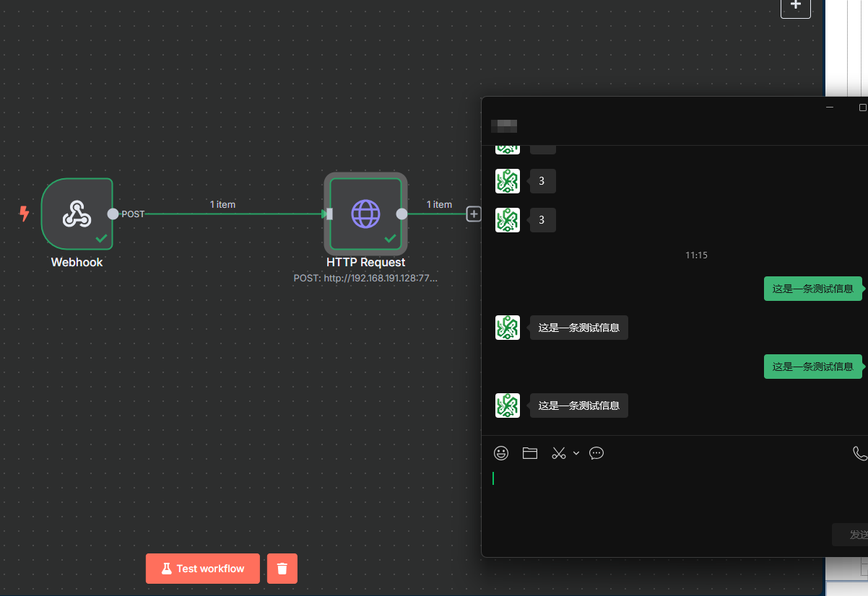Click the 发送 send button
The width and height of the screenshot is (868, 596).
pyautogui.click(x=854, y=535)
